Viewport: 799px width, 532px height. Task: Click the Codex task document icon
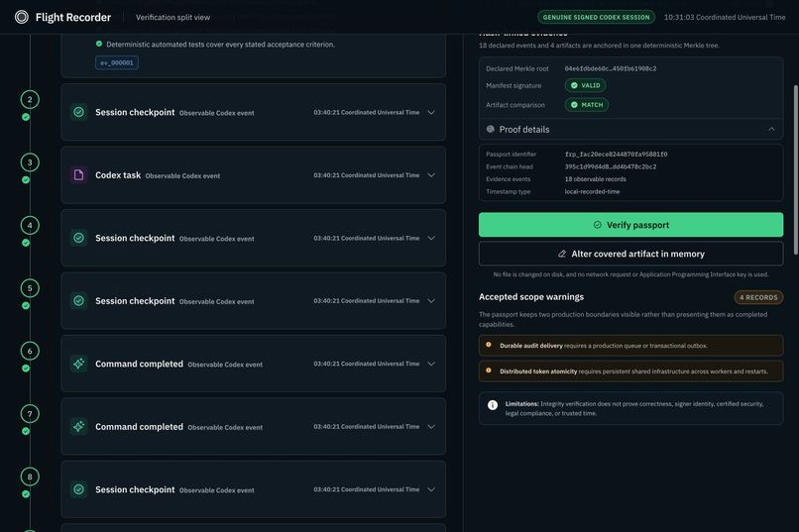coord(78,175)
